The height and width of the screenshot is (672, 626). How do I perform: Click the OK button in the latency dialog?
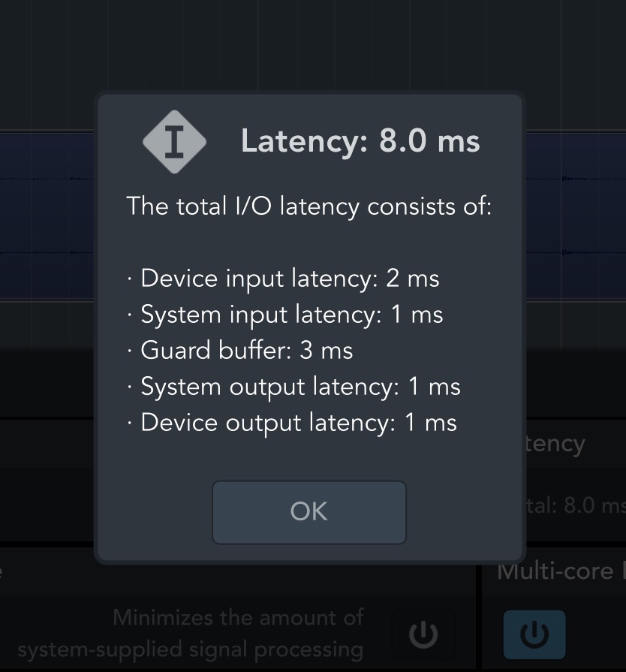point(309,512)
